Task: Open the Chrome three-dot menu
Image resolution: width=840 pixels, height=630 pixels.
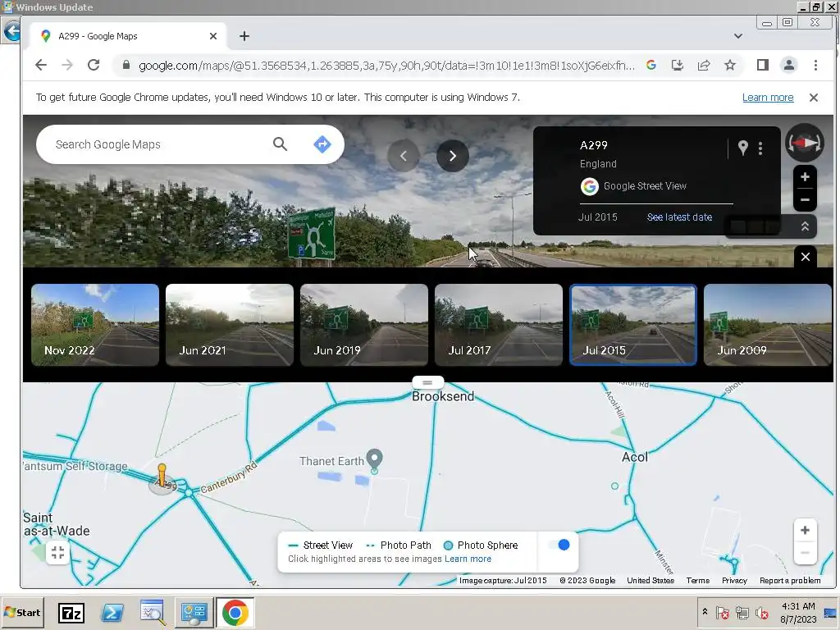Action: (x=815, y=66)
